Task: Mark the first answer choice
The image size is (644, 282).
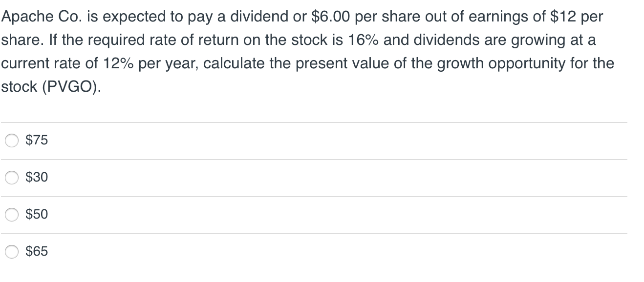Action: (x=12, y=141)
